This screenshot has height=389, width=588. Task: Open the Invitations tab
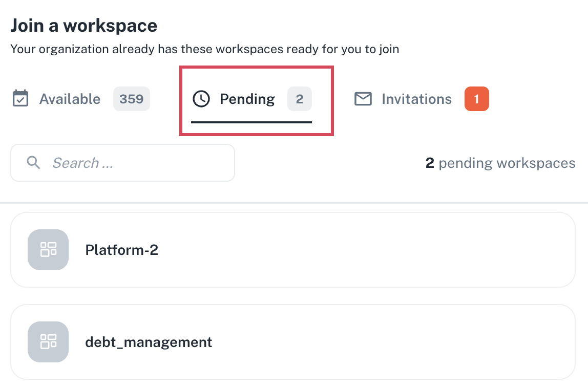point(422,99)
